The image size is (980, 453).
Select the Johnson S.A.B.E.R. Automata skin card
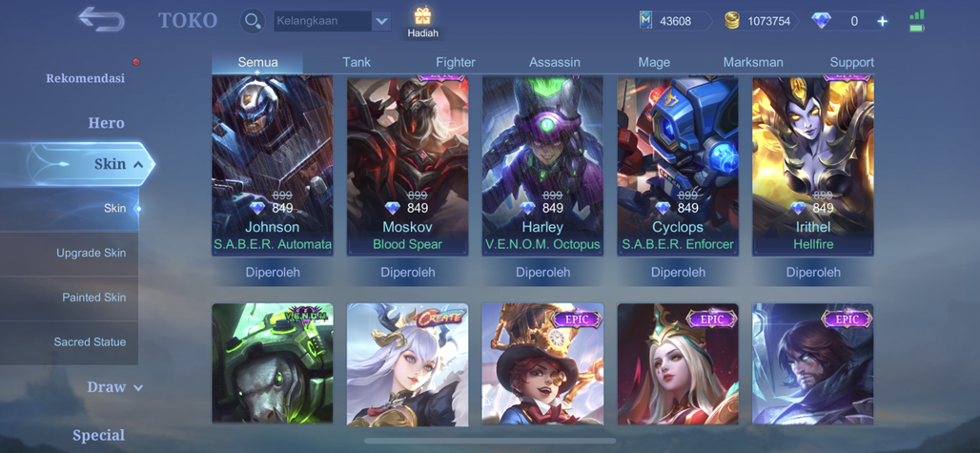pyautogui.click(x=273, y=166)
